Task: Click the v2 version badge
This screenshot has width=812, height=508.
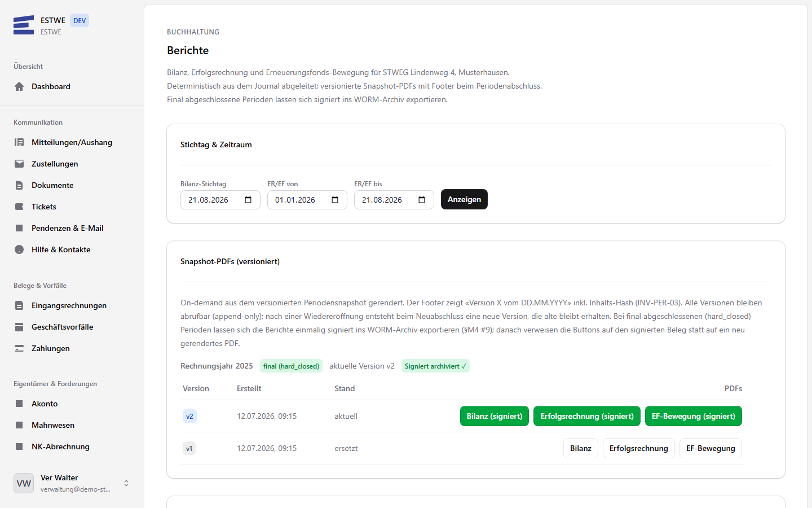Action: (189, 417)
